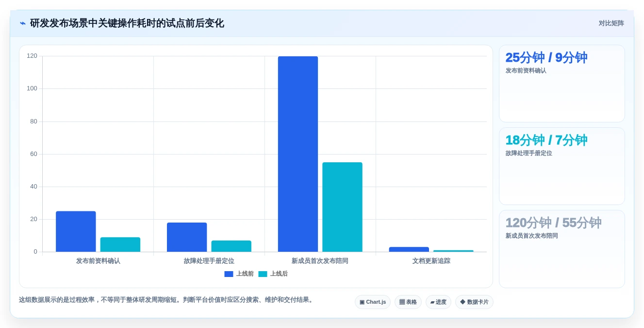The height and width of the screenshot is (328, 644).
Task: Click the lightning icon beside the chart title
Action: pyautogui.click(x=23, y=23)
